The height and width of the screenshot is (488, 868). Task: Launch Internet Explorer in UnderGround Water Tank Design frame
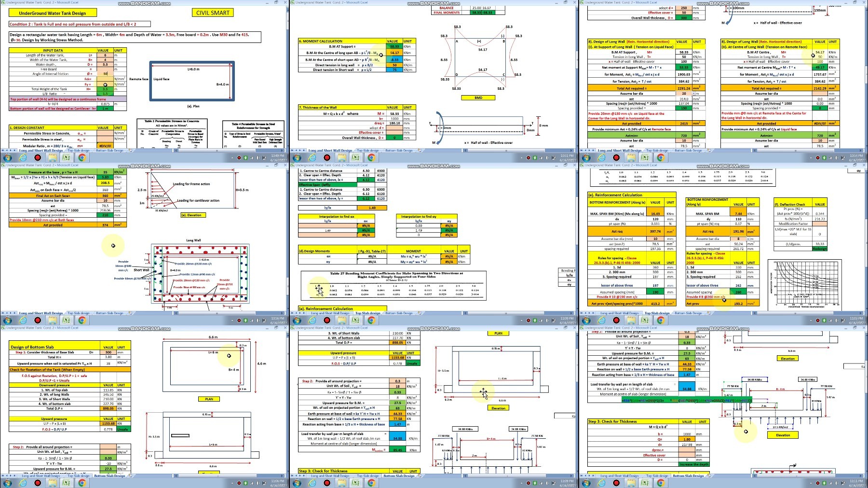click(x=23, y=157)
